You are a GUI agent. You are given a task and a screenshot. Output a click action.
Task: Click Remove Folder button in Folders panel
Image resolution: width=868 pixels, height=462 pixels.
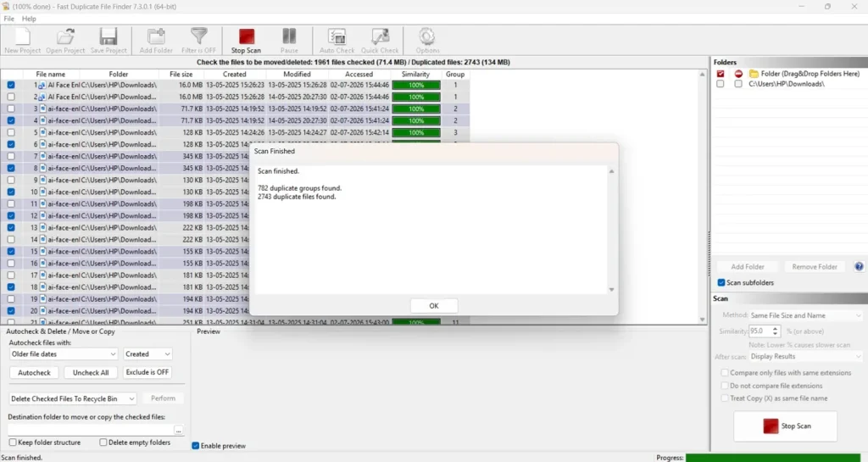815,267
